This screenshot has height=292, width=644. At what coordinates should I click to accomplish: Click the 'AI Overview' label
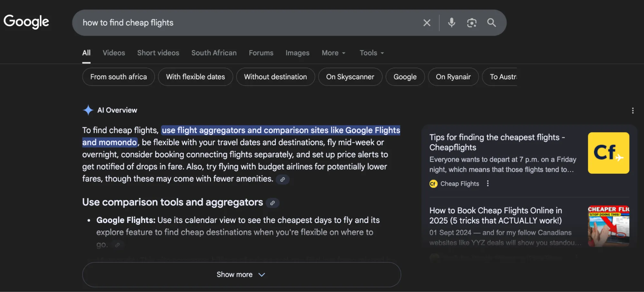point(117,110)
